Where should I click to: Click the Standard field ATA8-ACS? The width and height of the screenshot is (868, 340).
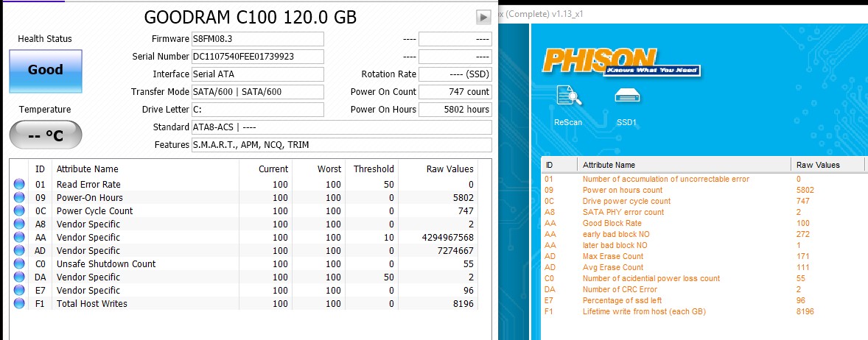click(x=341, y=127)
